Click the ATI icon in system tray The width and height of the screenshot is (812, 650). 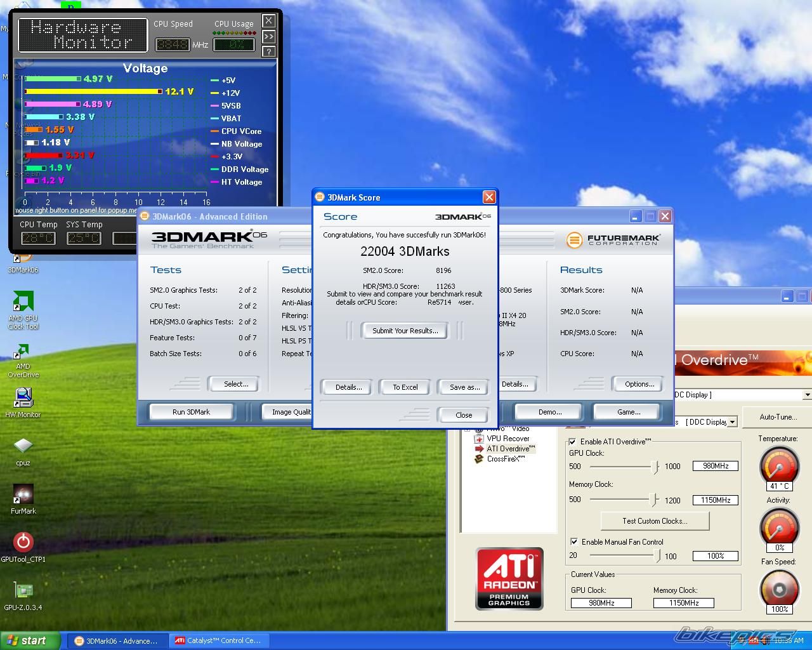pos(753,640)
